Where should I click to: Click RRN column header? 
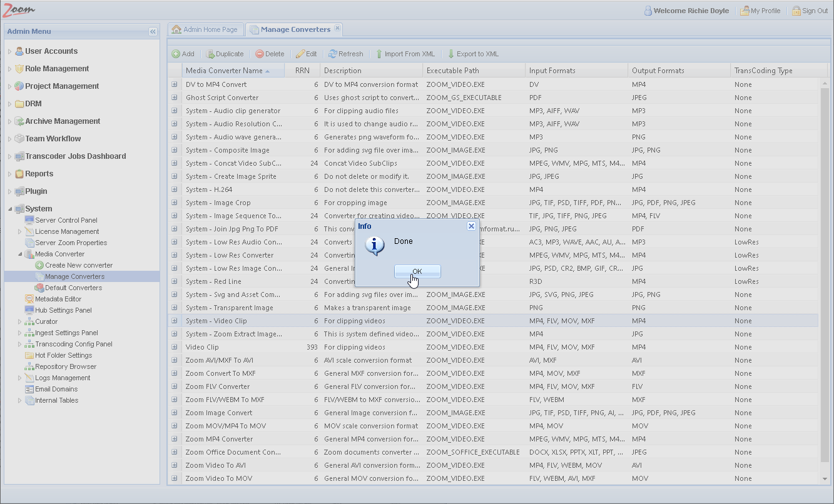point(302,71)
